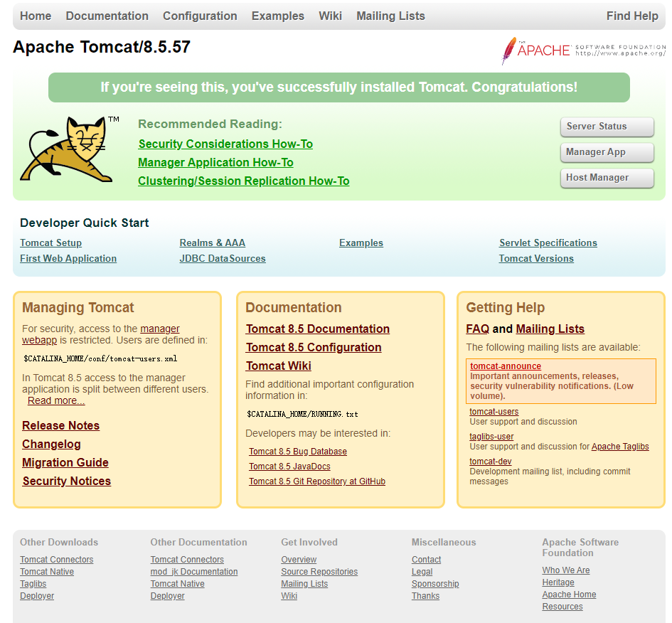Open Security Considerations How-To link
Viewport: 672px width, 623px height.
click(225, 144)
